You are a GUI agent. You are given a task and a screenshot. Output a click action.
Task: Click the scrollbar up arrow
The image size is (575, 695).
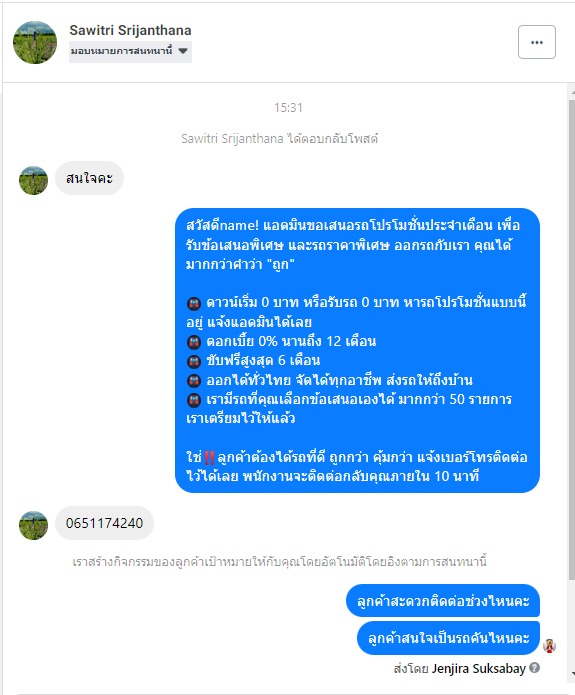[x=572, y=93]
